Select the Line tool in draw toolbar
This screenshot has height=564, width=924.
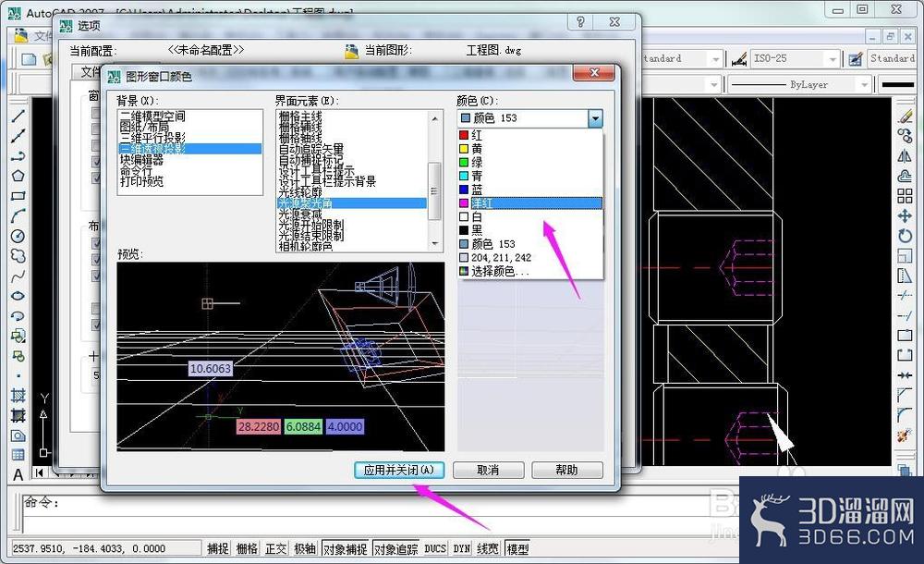click(18, 116)
